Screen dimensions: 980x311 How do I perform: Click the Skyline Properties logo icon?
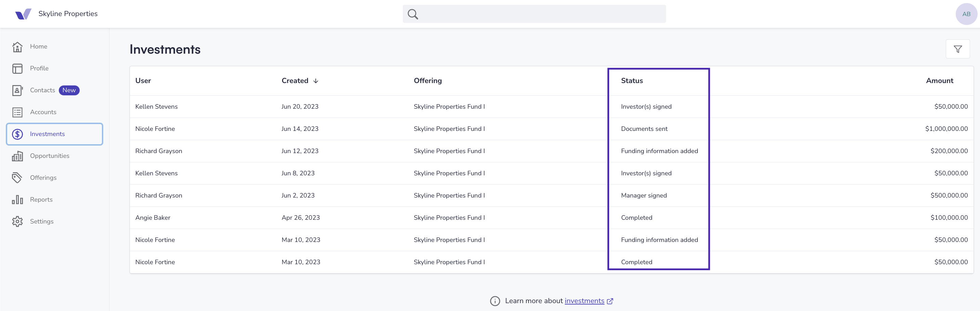pos(23,14)
